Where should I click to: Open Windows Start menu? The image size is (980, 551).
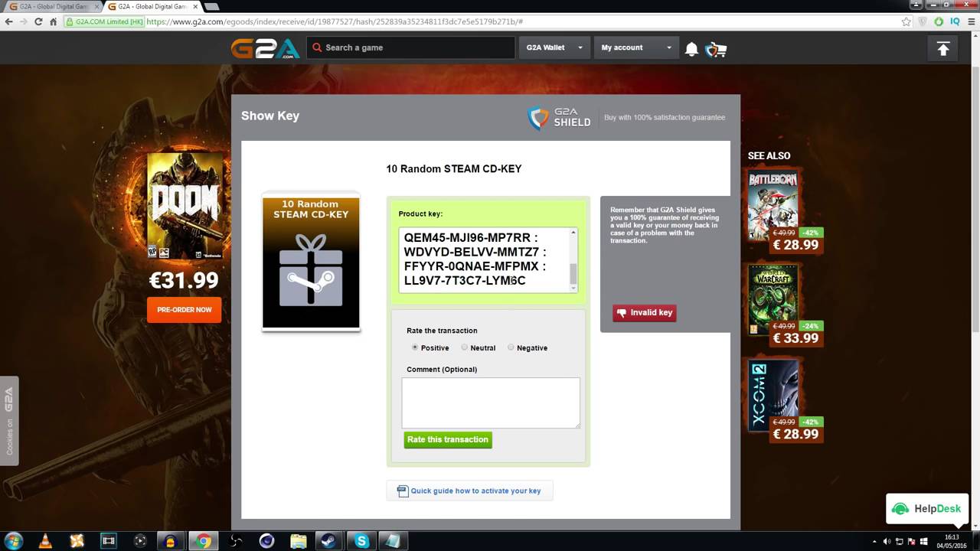(x=14, y=541)
